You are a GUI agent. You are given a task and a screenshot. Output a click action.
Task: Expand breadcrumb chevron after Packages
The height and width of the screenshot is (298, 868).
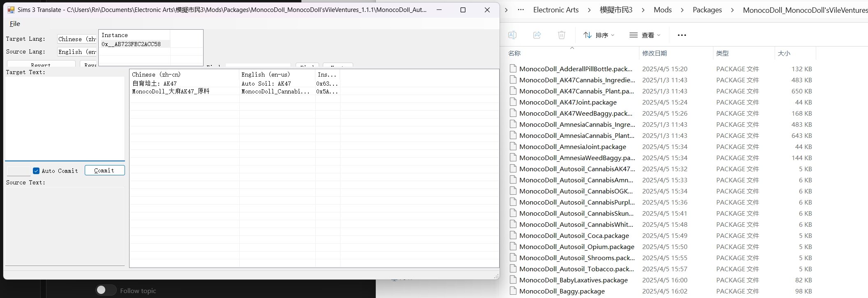click(x=732, y=10)
